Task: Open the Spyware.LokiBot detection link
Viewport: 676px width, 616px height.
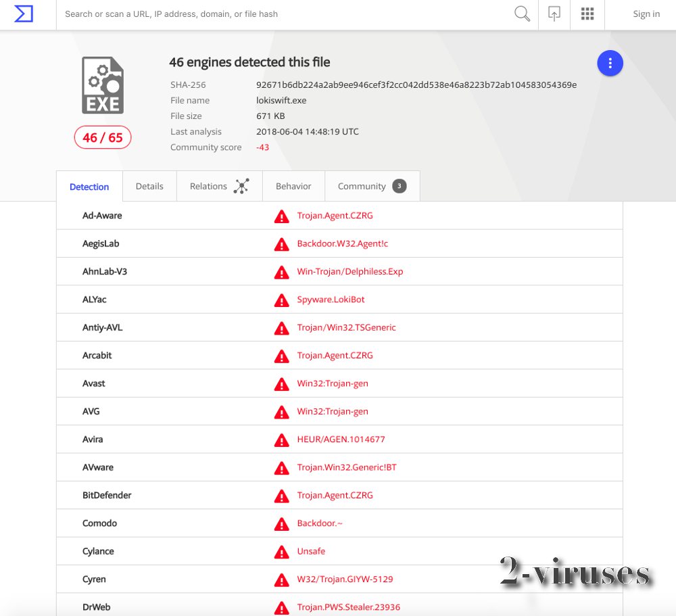Action: [x=331, y=300]
